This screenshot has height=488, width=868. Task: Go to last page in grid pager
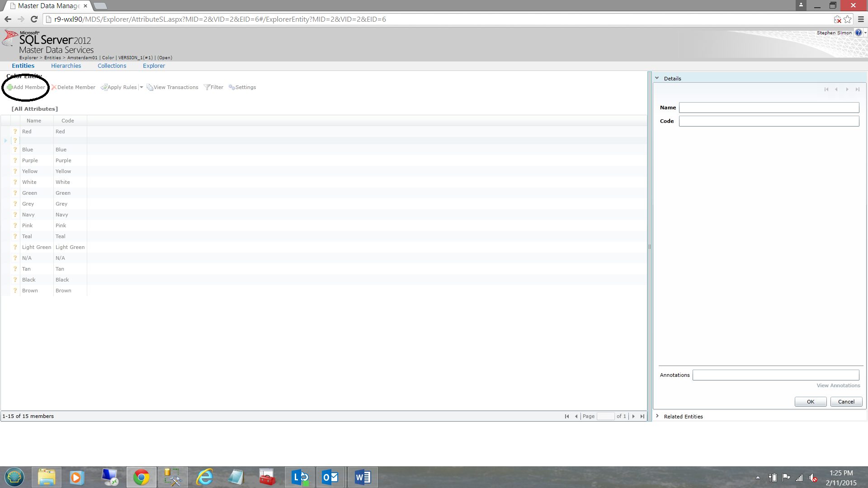(642, 416)
